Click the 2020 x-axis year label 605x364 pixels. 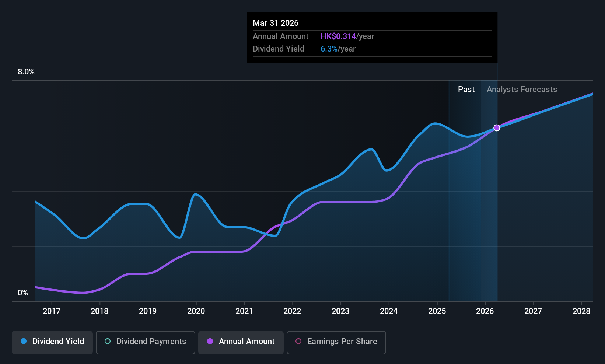196,311
